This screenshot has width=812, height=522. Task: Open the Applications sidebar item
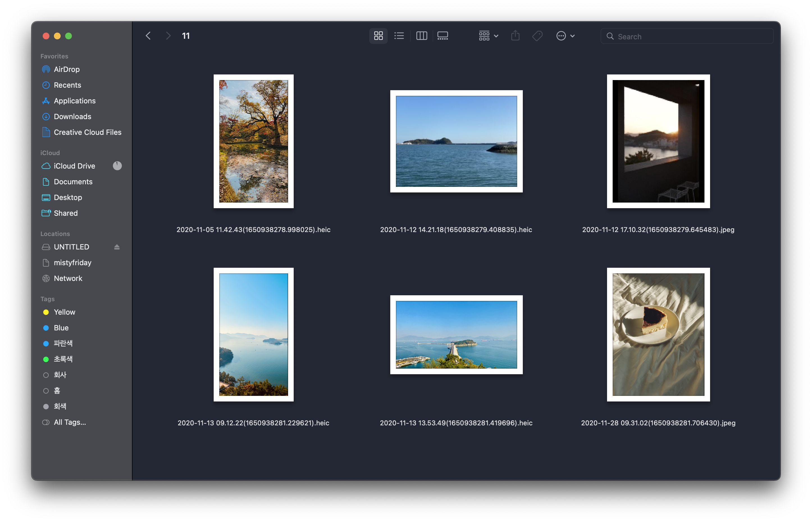point(74,101)
